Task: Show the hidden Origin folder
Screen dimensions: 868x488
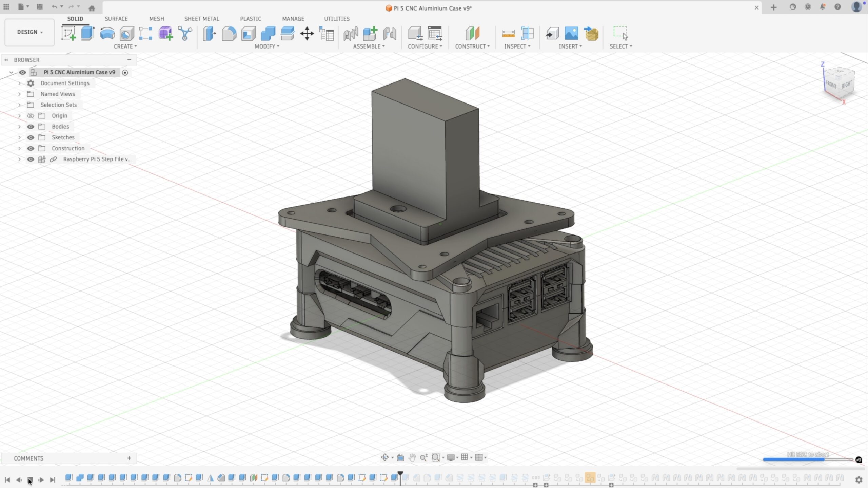Action: pyautogui.click(x=31, y=116)
